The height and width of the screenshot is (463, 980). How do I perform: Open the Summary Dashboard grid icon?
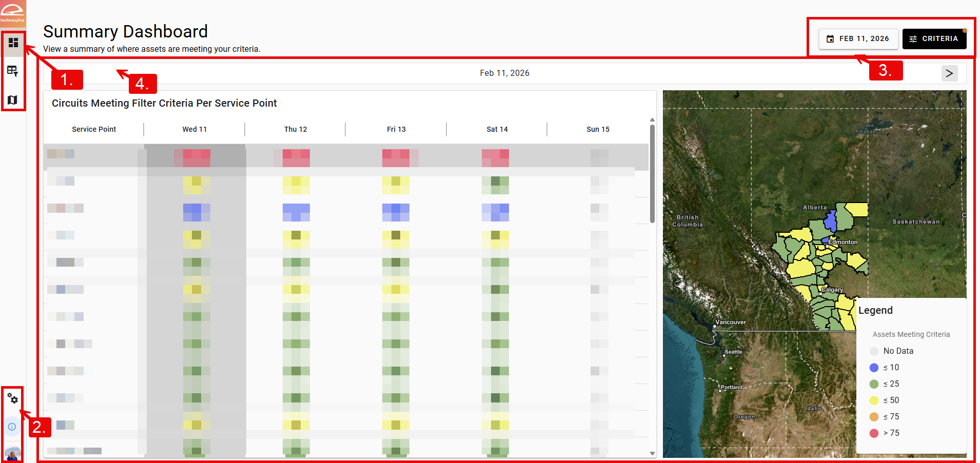(13, 43)
